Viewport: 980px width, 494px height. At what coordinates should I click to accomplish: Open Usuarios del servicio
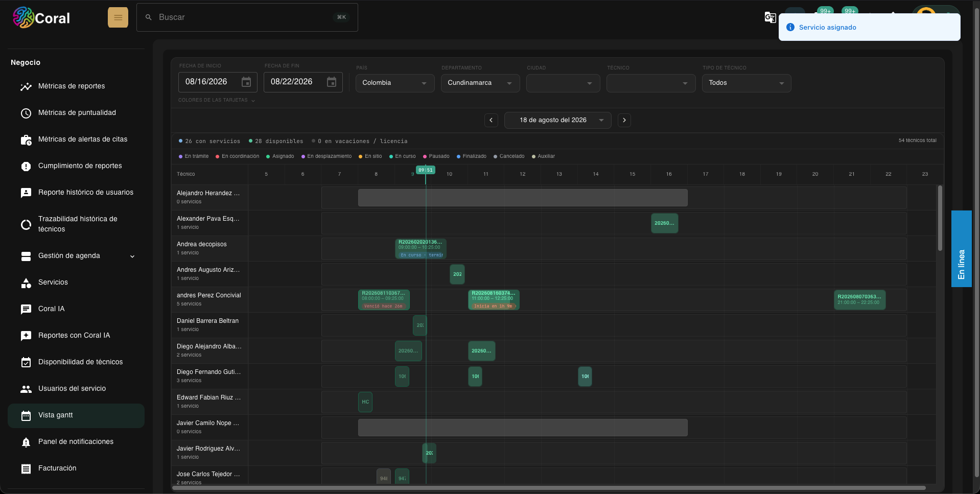click(76, 389)
